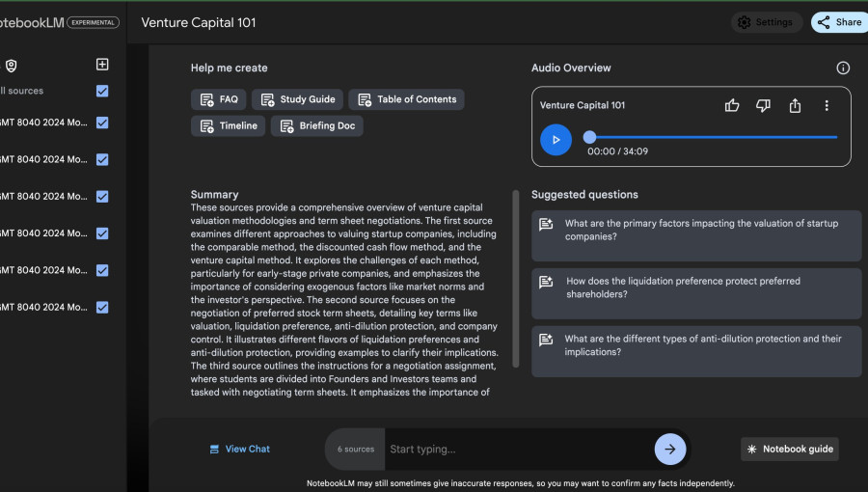The width and height of the screenshot is (868, 492).
Task: Give thumbs down to audio overview
Action: coord(764,105)
